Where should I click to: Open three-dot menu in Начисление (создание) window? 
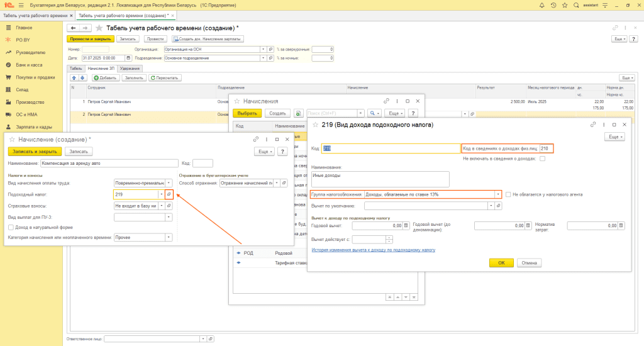point(266,139)
